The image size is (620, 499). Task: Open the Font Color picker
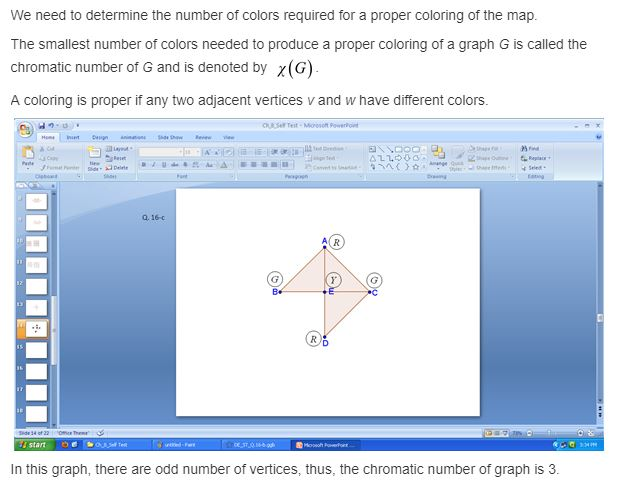click(x=224, y=164)
